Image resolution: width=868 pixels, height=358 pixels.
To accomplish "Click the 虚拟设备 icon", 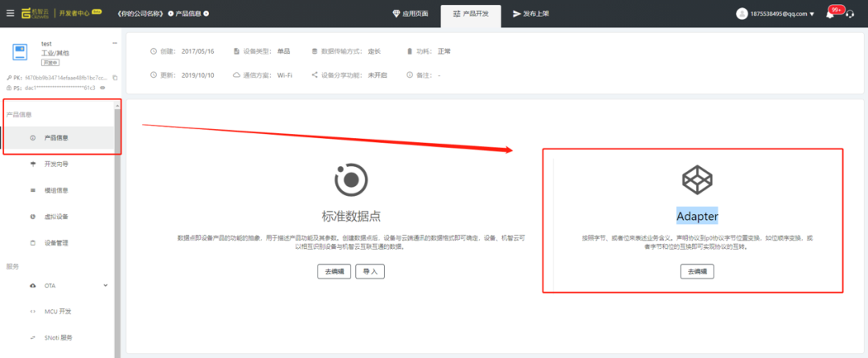I will [33, 217].
